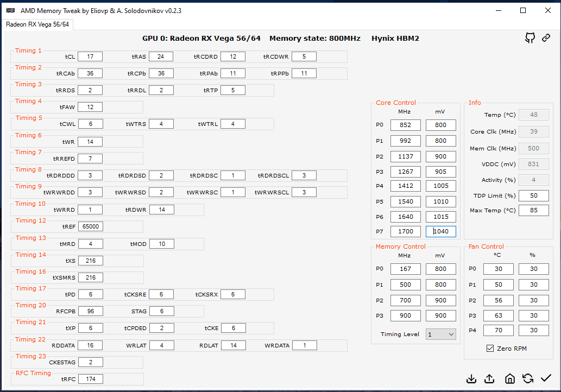Click the TDP Limit input box
The width and height of the screenshot is (561, 392).
pos(533,195)
